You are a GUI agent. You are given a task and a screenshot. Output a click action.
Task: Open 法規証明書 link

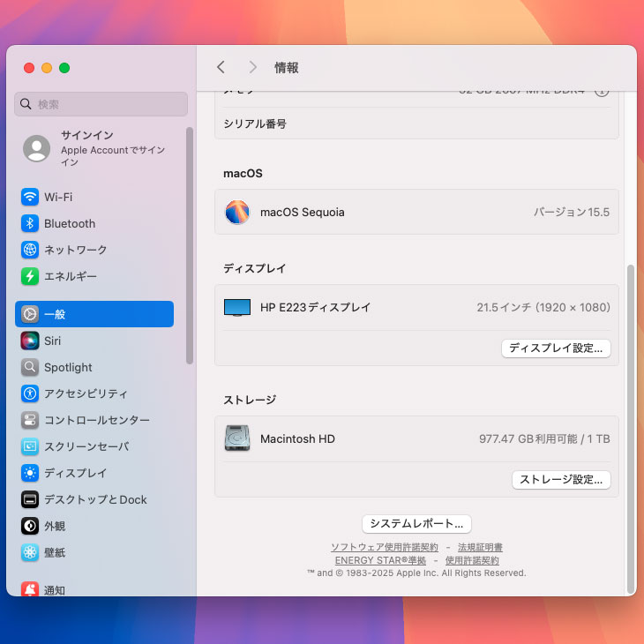click(x=480, y=548)
